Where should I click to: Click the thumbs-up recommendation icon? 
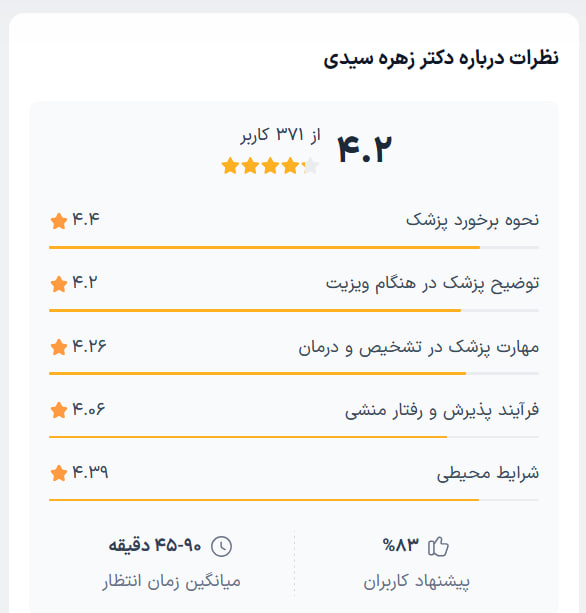tap(438, 546)
